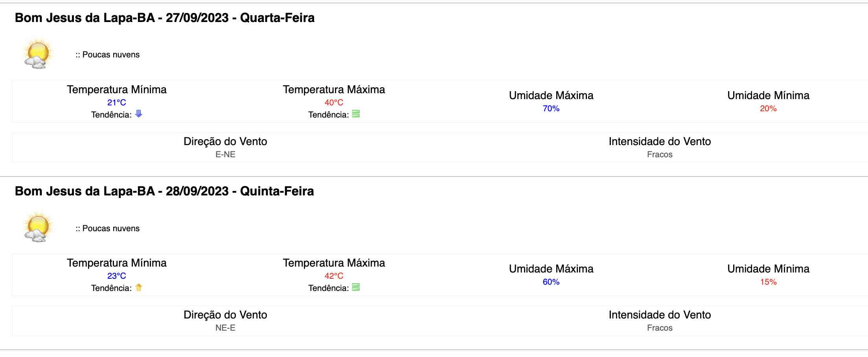Click the green stable trend icon for 40°C

coord(356,114)
